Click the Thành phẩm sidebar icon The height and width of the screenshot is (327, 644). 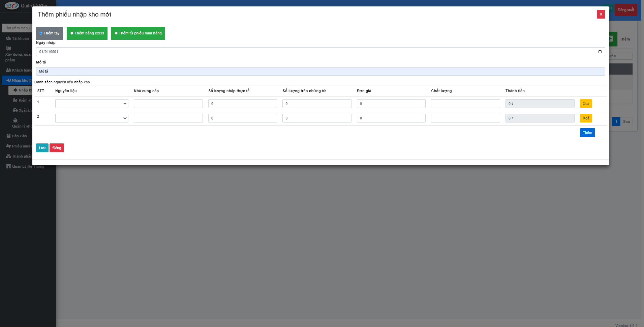(x=8, y=156)
